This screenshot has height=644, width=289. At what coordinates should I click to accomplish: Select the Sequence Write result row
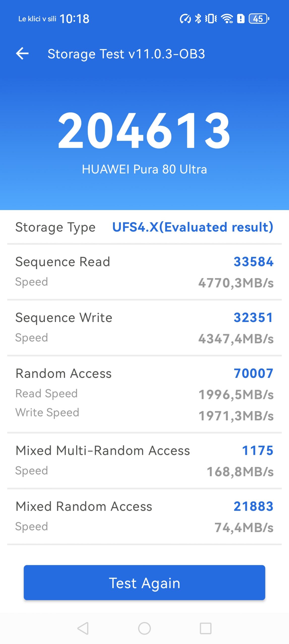(144, 328)
